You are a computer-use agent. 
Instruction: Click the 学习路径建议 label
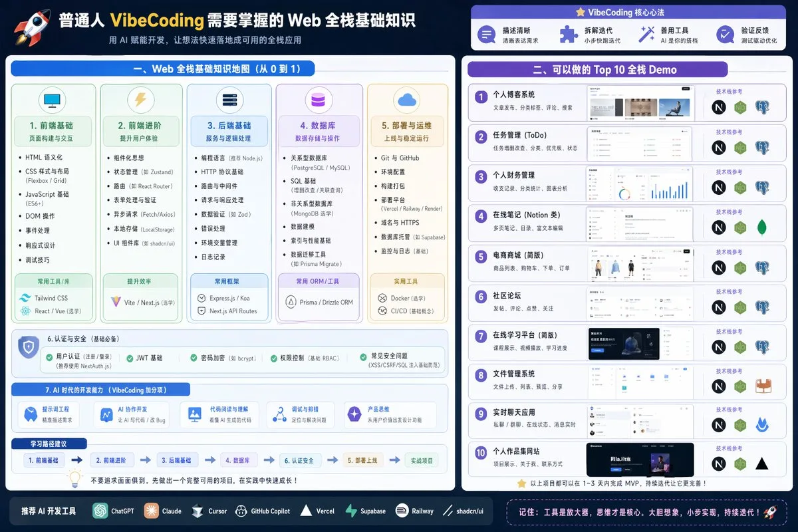pyautogui.click(x=49, y=444)
